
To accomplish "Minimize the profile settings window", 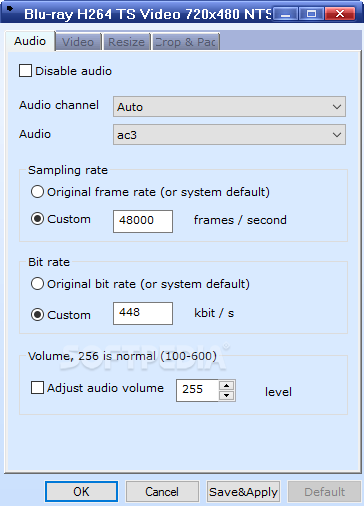I will [x=286, y=14].
